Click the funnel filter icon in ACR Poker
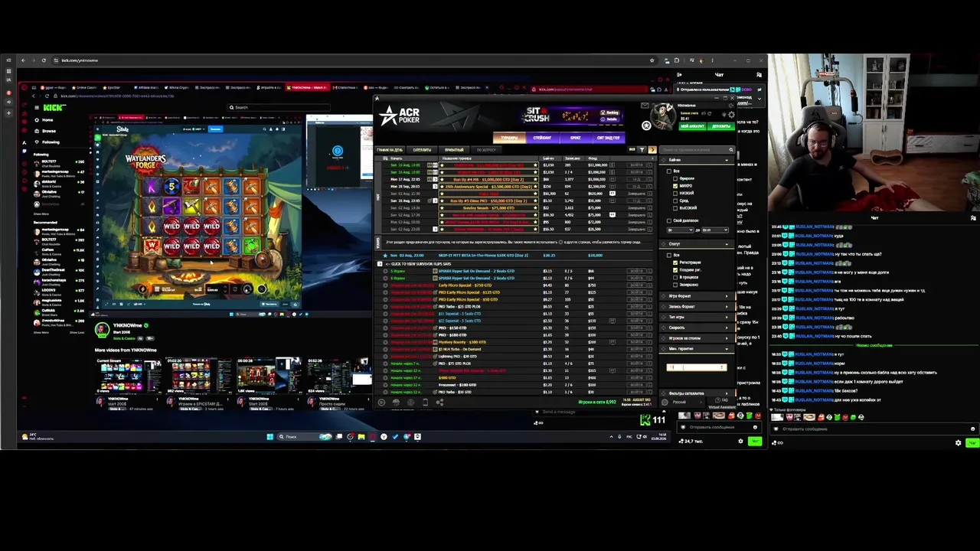Viewport: 980px width, 551px height. click(642, 149)
